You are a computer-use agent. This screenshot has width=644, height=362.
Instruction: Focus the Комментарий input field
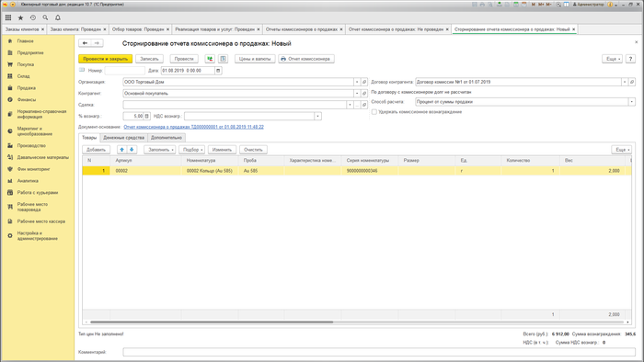point(379,352)
